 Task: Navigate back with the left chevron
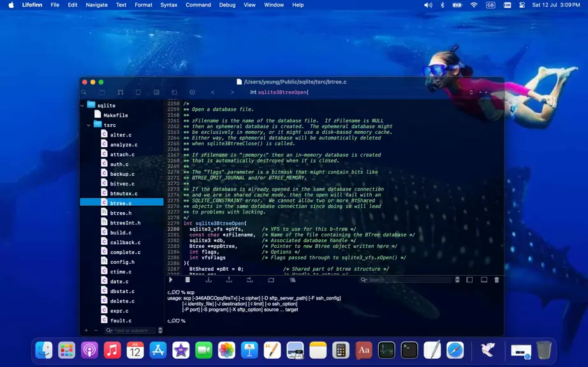212,92
